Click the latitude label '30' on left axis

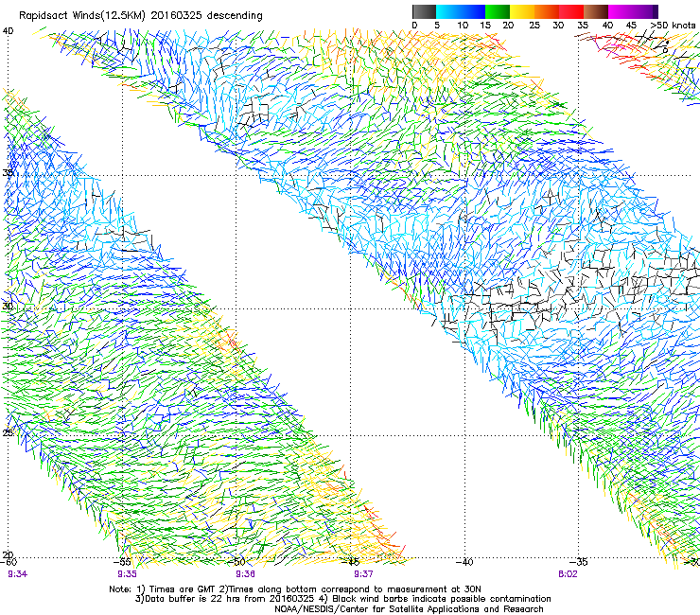(x=8, y=306)
